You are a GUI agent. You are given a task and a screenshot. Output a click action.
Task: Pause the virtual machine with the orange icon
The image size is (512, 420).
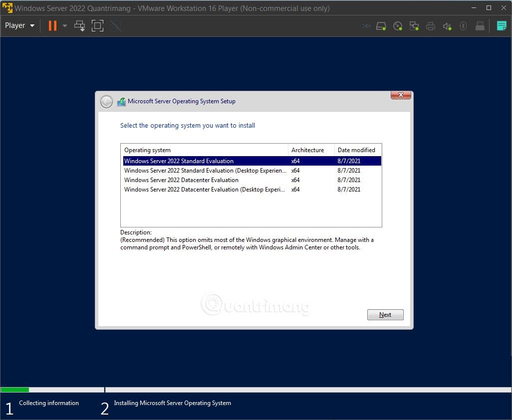tap(52, 25)
